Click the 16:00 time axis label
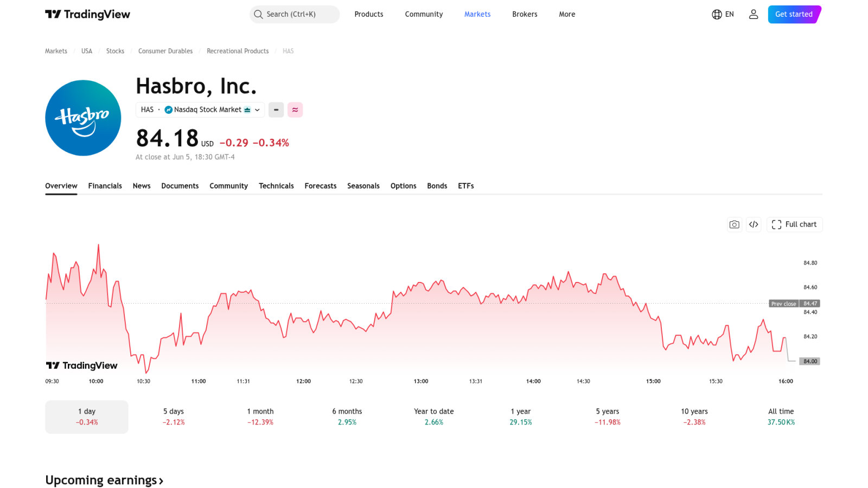Viewport: 868px width, 488px height. tap(786, 381)
